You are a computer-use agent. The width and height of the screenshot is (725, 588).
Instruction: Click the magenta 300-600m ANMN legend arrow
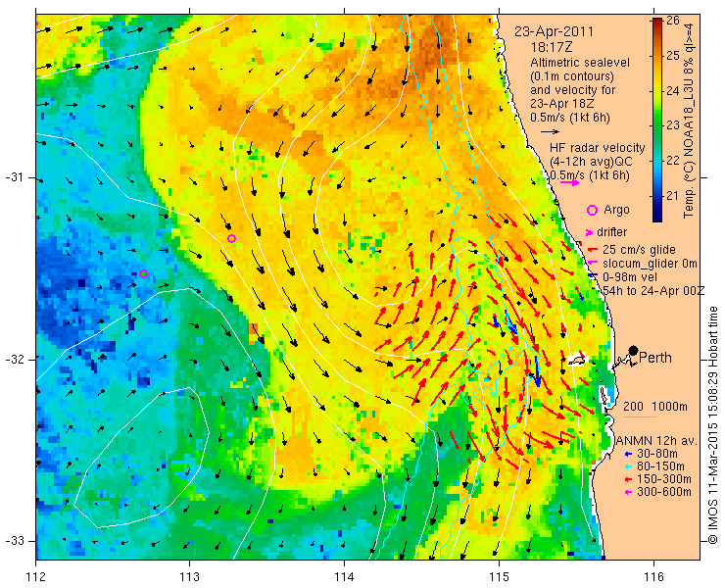627,493
